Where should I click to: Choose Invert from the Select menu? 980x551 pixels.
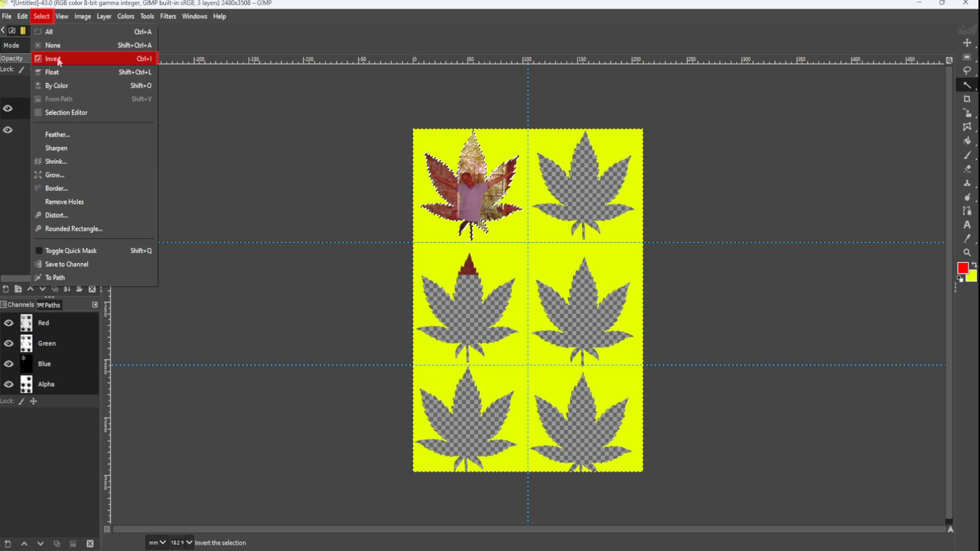click(x=94, y=59)
